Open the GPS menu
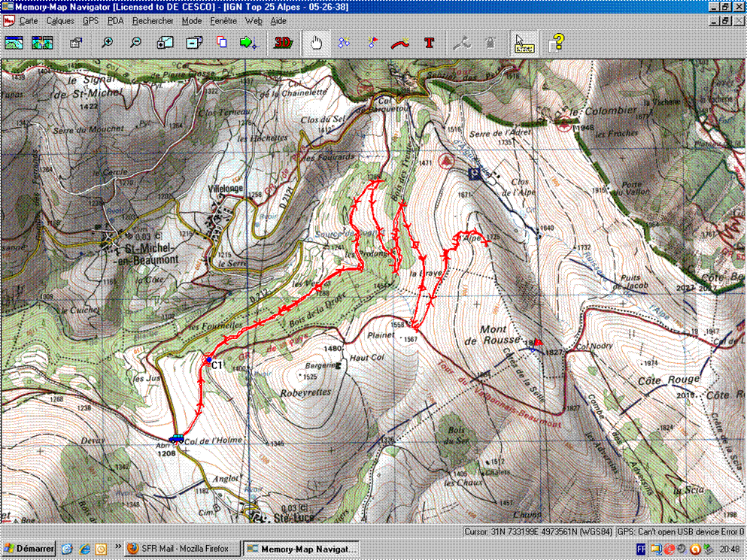This screenshot has height=560, width=747. point(90,21)
